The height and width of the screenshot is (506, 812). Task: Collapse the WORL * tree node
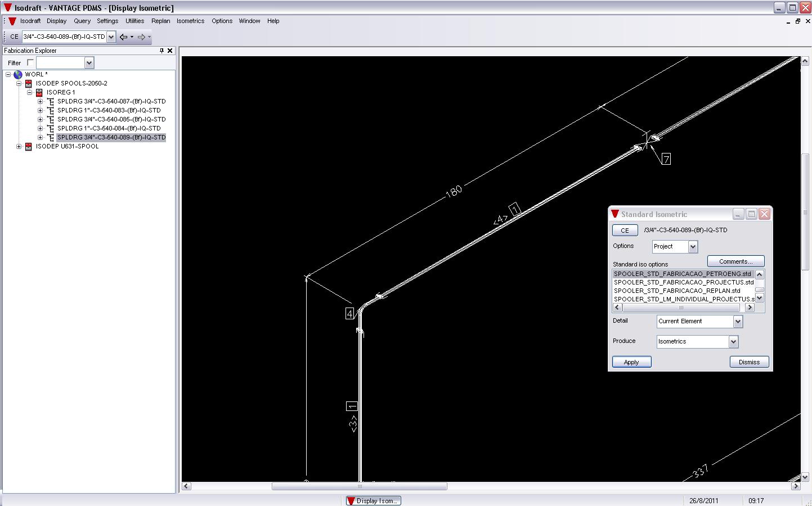8,74
